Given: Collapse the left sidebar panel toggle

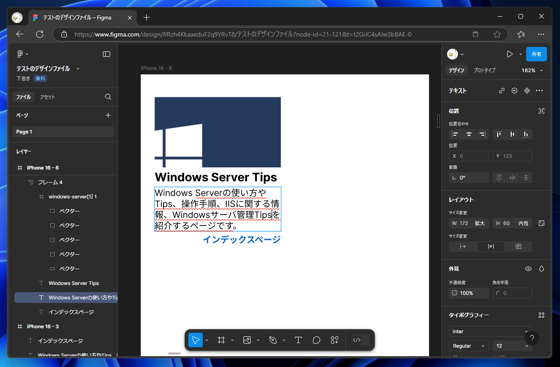Looking at the screenshot, I should [x=106, y=54].
